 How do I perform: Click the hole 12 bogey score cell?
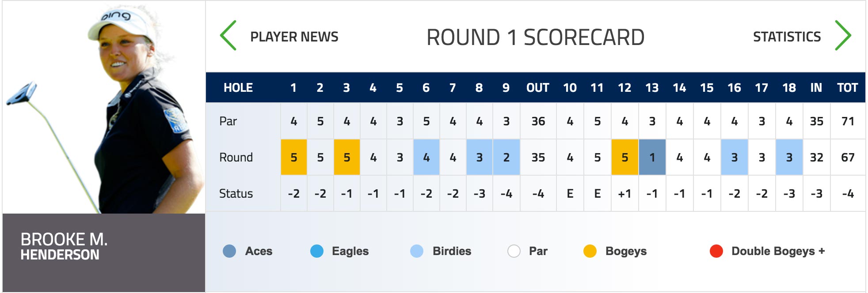tap(624, 158)
